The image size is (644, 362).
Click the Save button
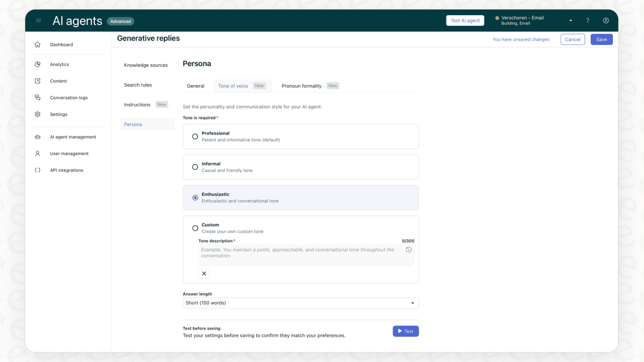click(x=601, y=39)
